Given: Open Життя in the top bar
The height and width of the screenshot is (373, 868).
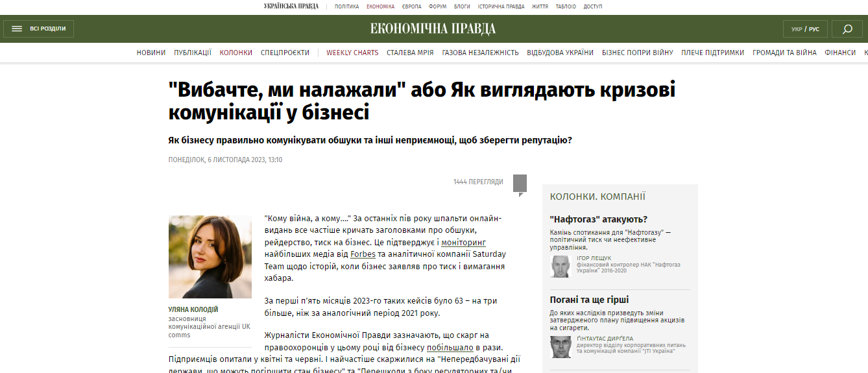Looking at the screenshot, I should [x=540, y=6].
